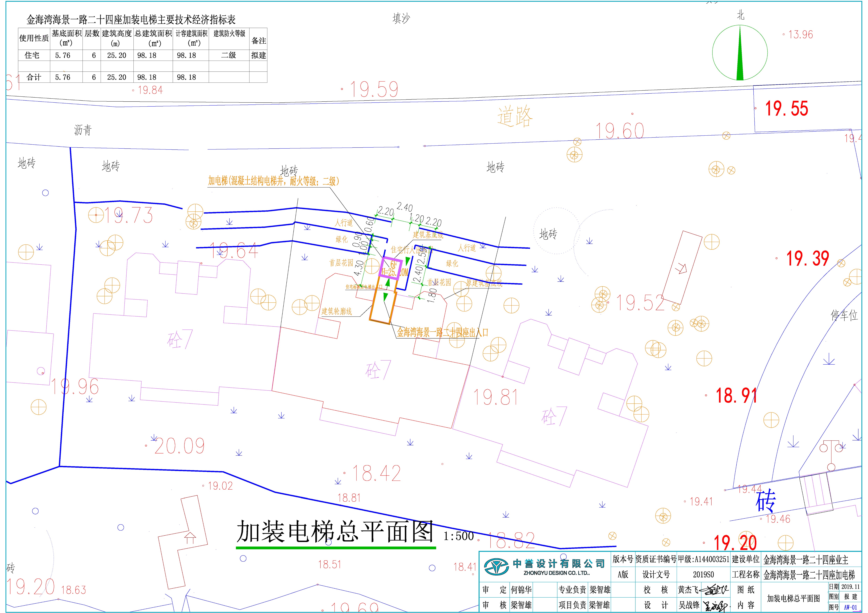Image resolution: width=868 pixels, height=613 pixels.
Task: Click the elevation value 19.52
Action: [x=640, y=303]
